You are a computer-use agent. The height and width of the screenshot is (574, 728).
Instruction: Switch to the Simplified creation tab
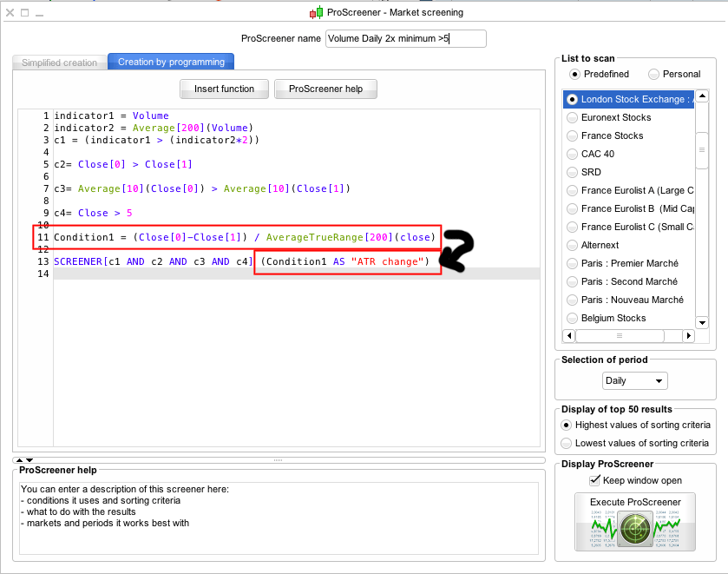coord(59,63)
